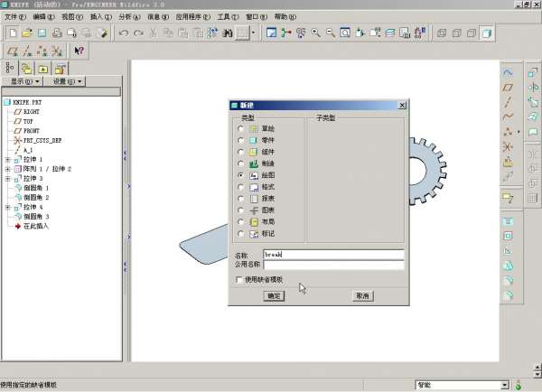
Task: Toggle datum axes display icon
Action: (x=27, y=51)
